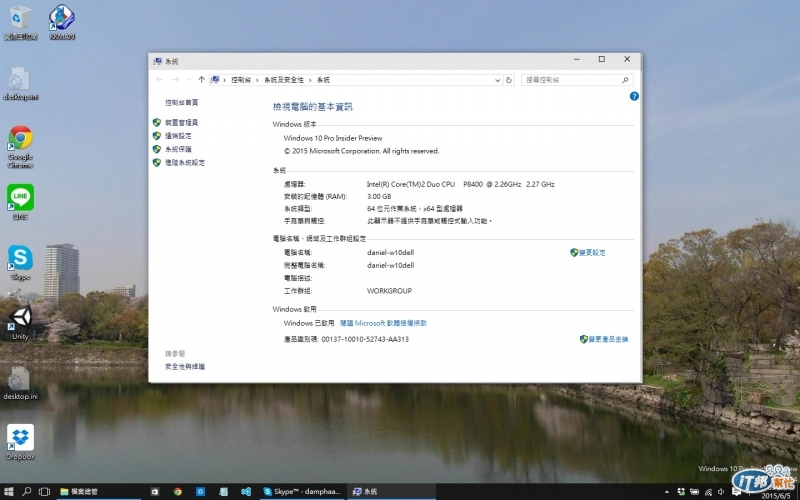
Task: Open the Wi-Fi network tray icon
Action: pyautogui.click(x=708, y=492)
